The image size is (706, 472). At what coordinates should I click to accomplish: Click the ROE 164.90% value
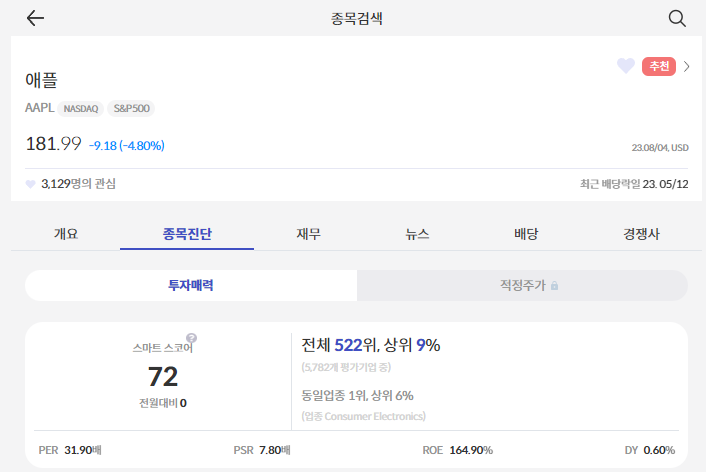click(x=458, y=450)
